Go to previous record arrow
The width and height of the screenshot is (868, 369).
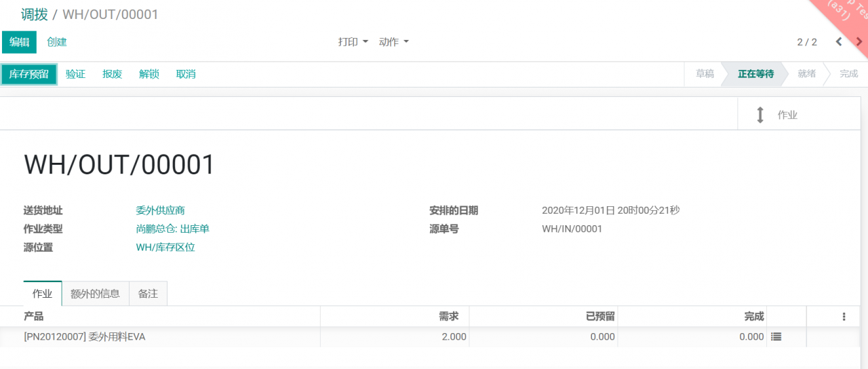tap(839, 42)
